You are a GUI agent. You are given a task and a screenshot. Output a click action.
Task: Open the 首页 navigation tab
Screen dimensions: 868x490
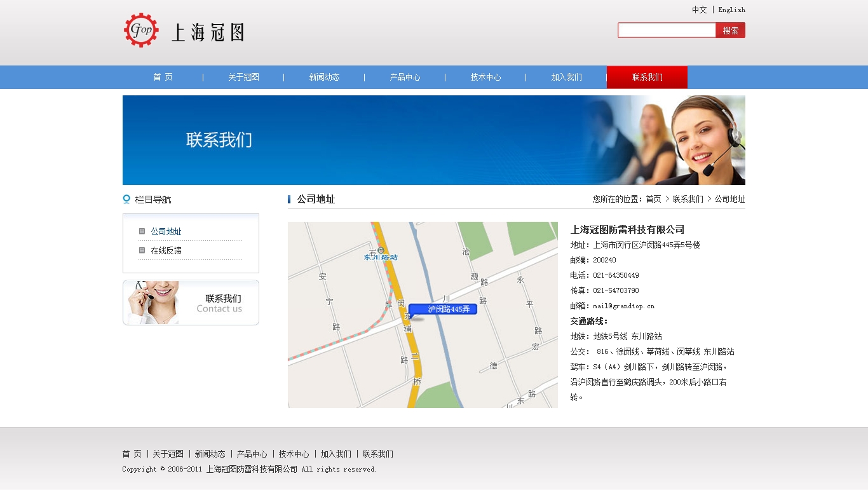(x=163, y=77)
